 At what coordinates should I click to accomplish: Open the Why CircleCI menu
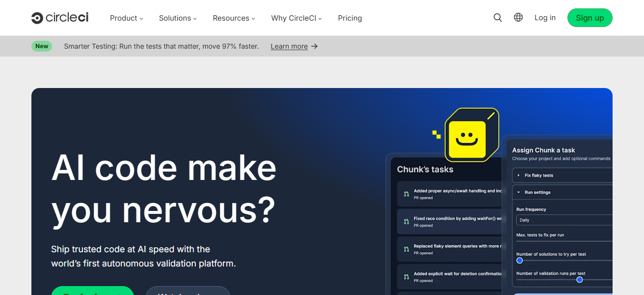(x=296, y=18)
